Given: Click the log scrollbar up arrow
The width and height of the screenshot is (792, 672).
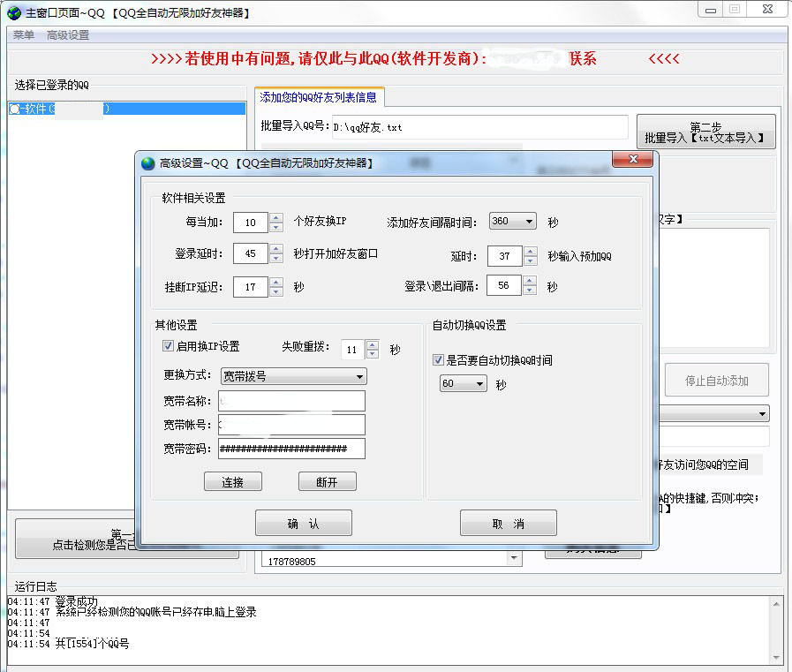Looking at the screenshot, I should tap(776, 604).
